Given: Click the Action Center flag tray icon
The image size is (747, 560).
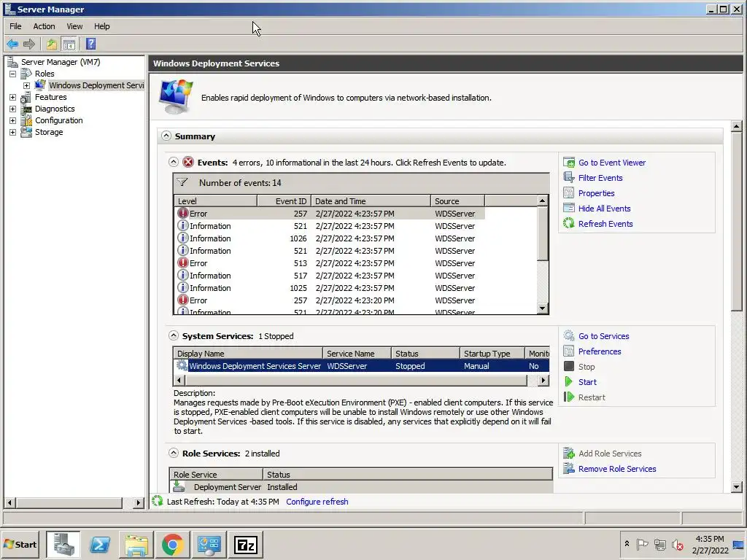Looking at the screenshot, I should coord(642,544).
